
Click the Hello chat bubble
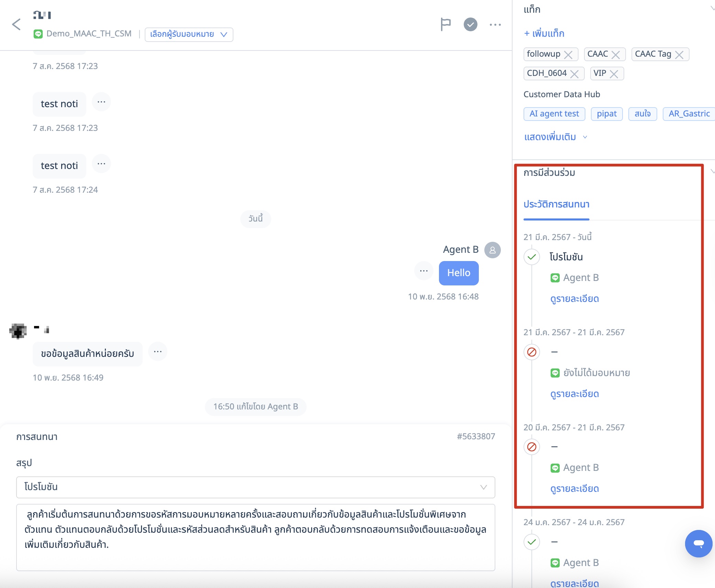click(x=459, y=273)
